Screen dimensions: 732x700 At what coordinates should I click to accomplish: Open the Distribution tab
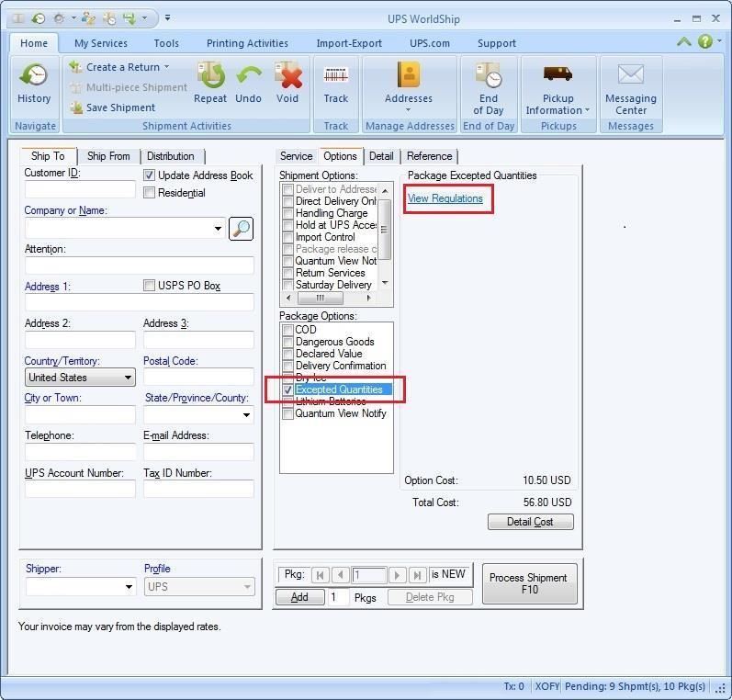171,156
